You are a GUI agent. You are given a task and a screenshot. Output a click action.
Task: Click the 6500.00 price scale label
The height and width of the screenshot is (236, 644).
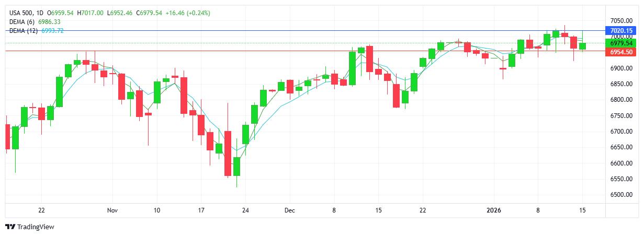[621, 195]
